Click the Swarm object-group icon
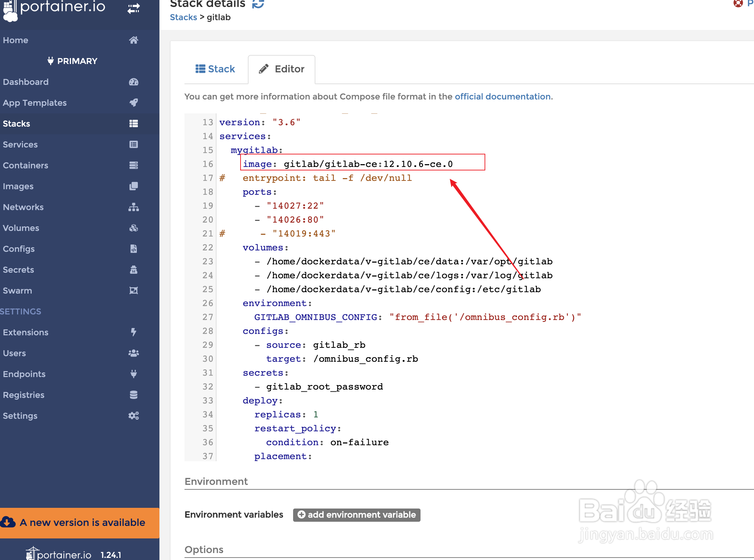754x560 pixels. click(x=134, y=290)
